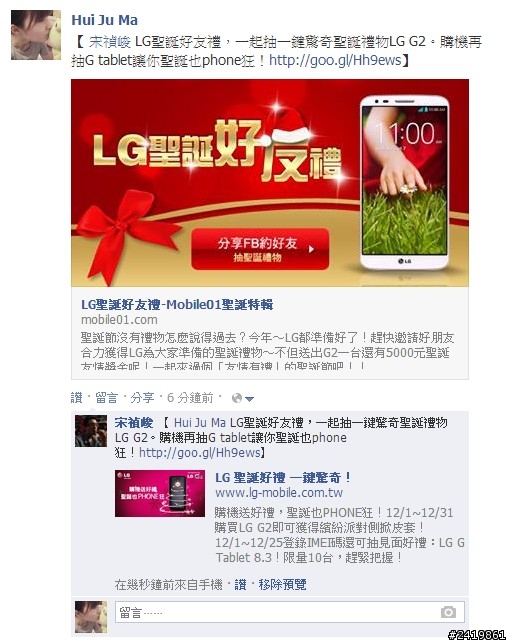Open Hui Ju Ma's profile picture at top
This screenshot has width=512, height=643.
pyautogui.click(x=36, y=35)
